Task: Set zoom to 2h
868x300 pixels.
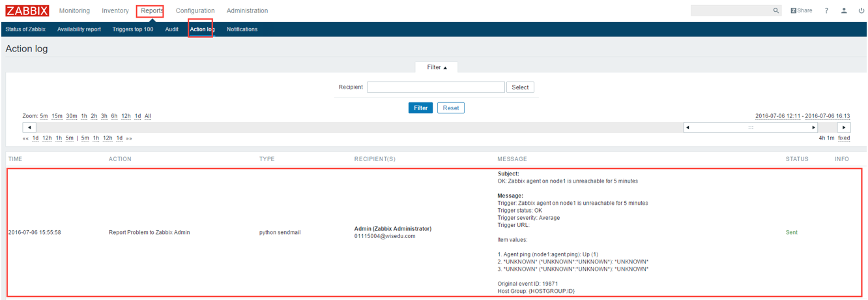Action: (94, 116)
